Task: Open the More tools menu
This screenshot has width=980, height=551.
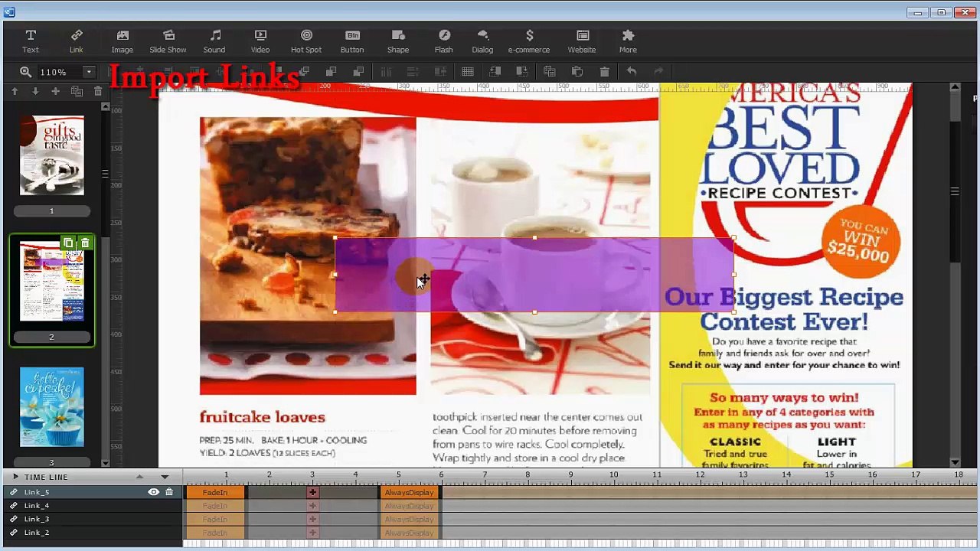Action: 628,41
